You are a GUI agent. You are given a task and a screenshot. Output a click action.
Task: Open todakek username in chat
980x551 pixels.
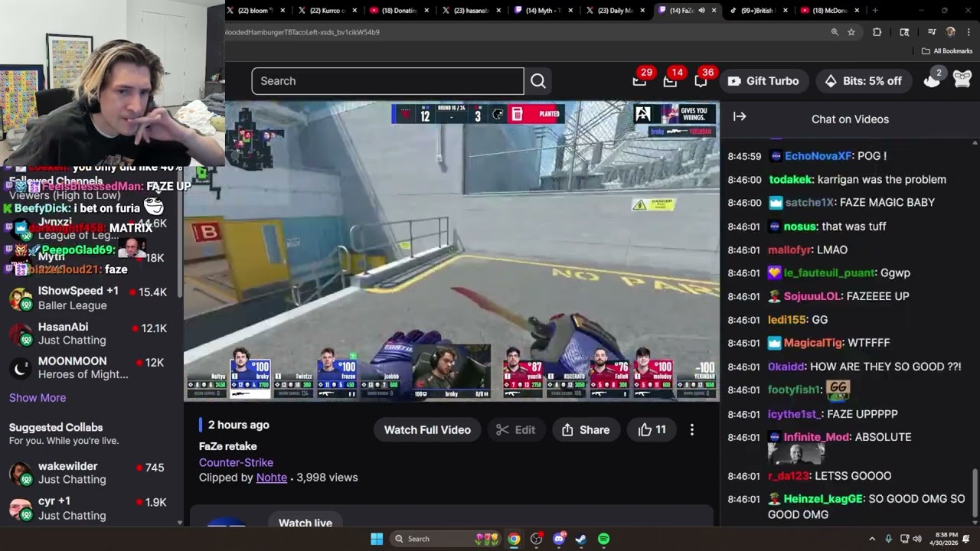(790, 180)
